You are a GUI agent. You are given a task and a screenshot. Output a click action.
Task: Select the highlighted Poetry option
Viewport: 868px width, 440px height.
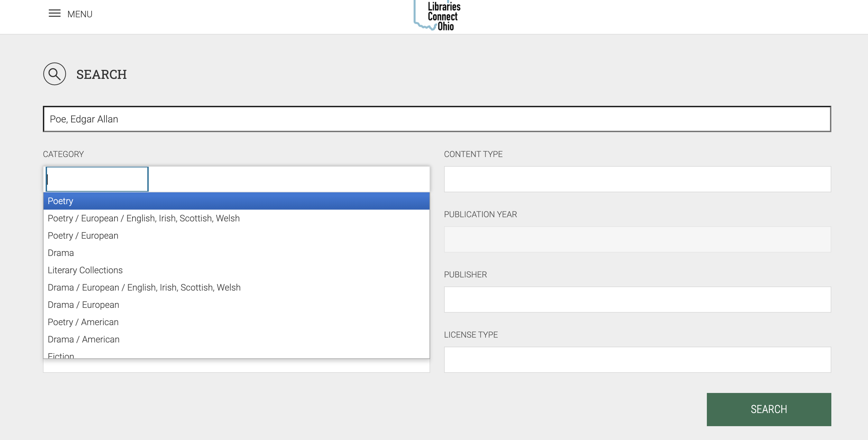pos(237,201)
